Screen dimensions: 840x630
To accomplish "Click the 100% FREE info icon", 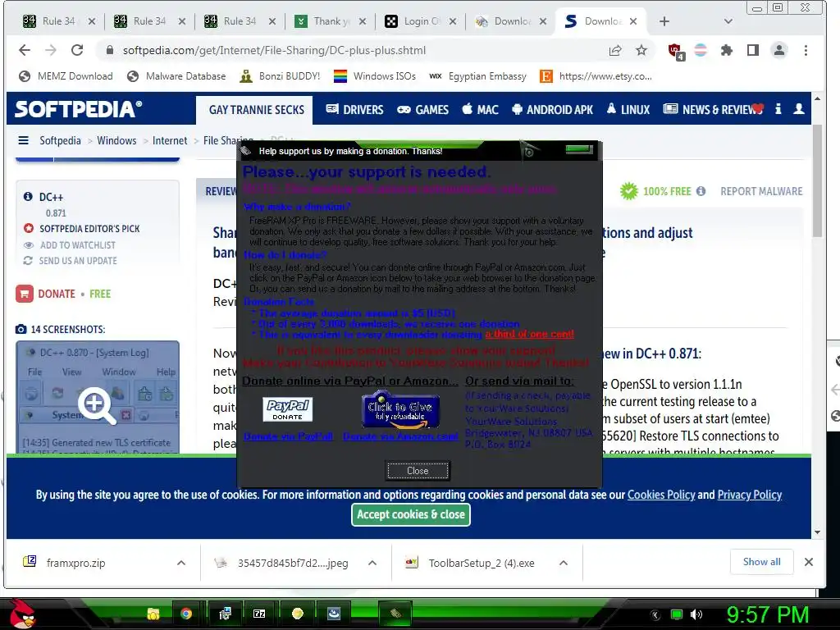I will [701, 191].
